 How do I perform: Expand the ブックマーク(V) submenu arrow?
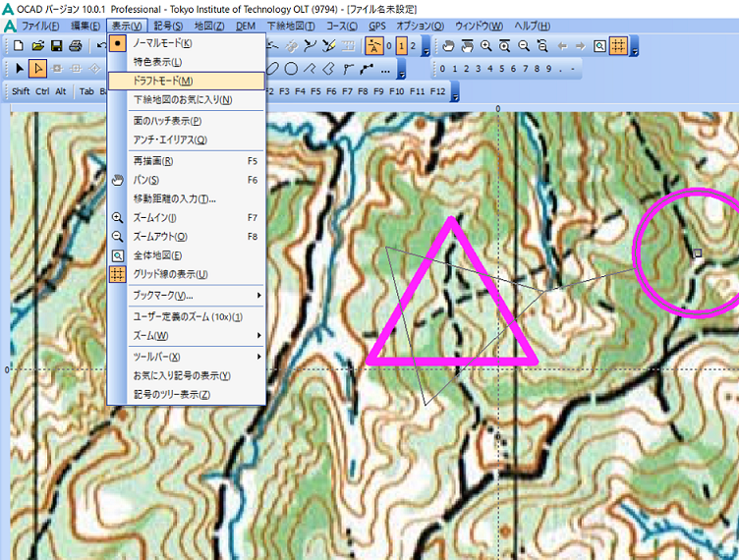pos(258,296)
